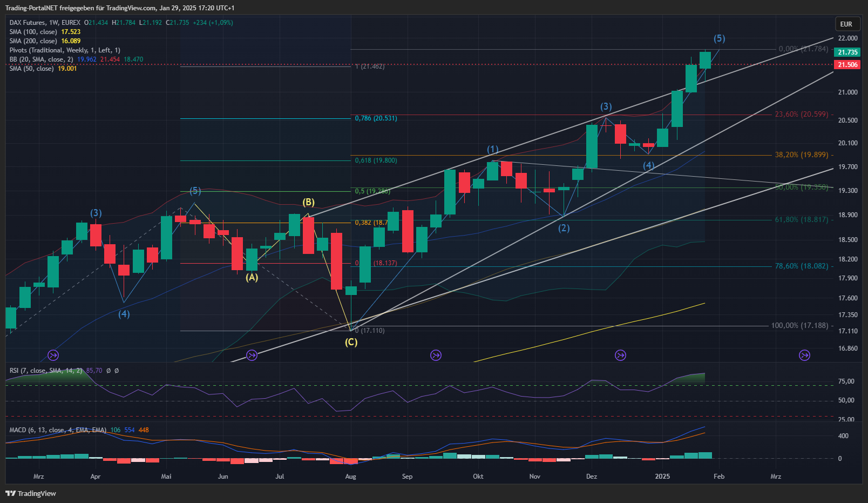Click the Trading-PortalNET header caption
868x503 pixels.
pyautogui.click(x=120, y=8)
